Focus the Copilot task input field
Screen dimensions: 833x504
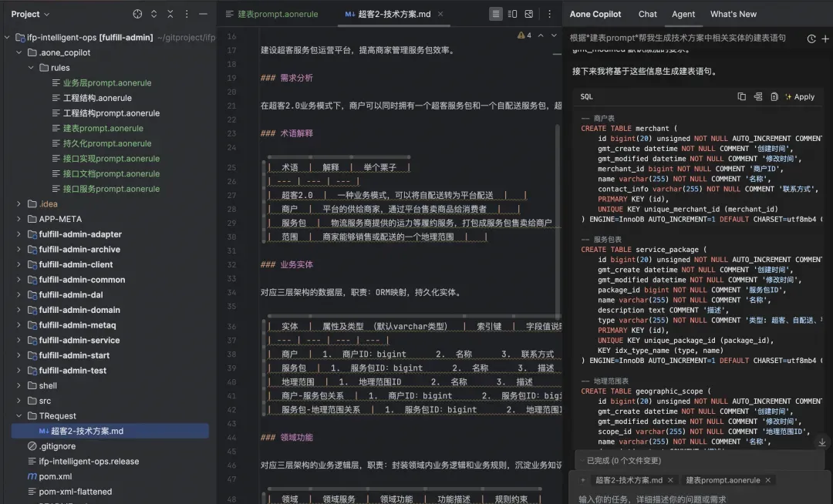(x=700, y=499)
